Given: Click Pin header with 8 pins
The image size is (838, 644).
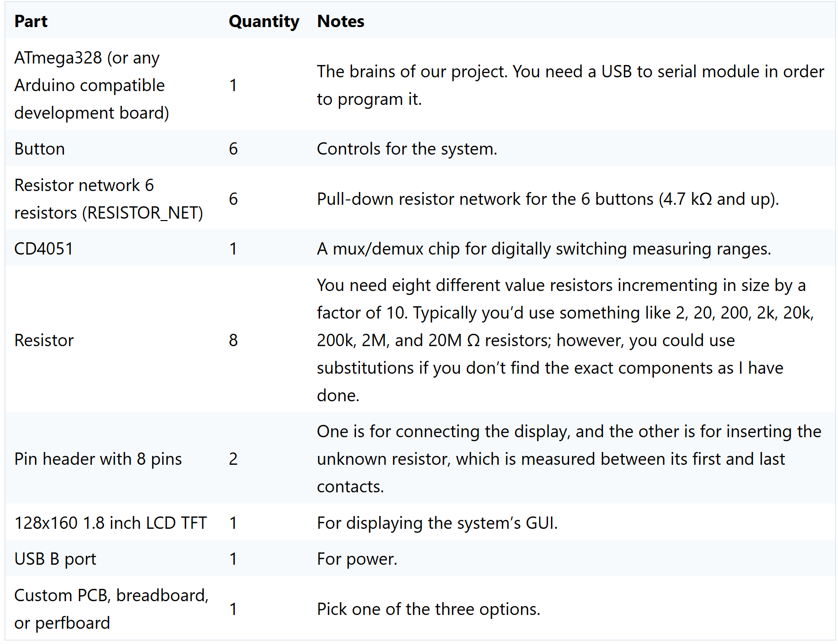Looking at the screenshot, I should click(x=98, y=459).
